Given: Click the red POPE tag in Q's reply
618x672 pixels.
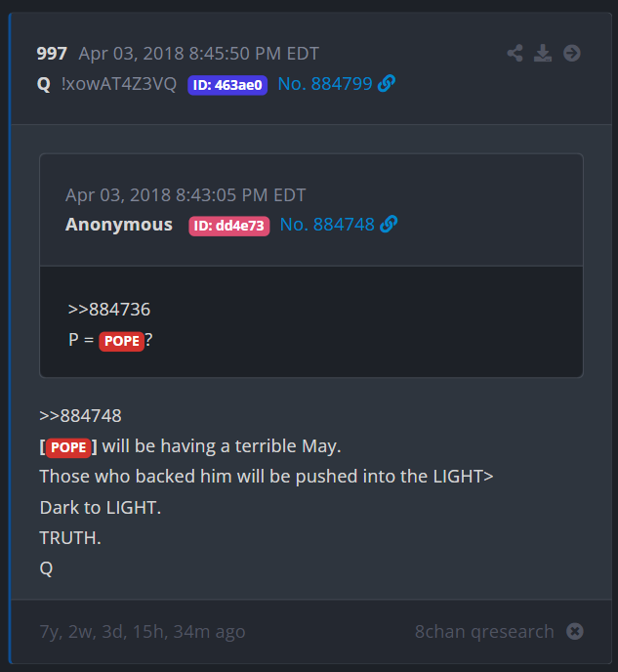Looking at the screenshot, I should (x=68, y=447).
